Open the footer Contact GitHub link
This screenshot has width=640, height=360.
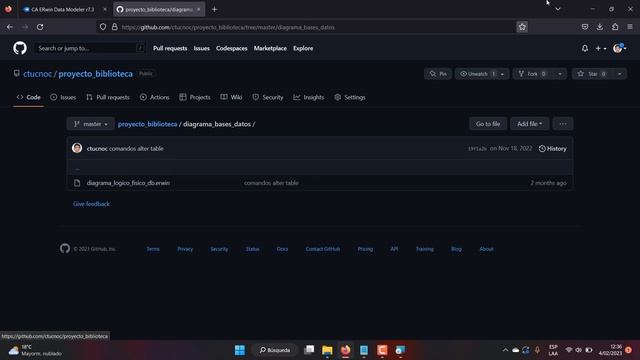[322, 249]
